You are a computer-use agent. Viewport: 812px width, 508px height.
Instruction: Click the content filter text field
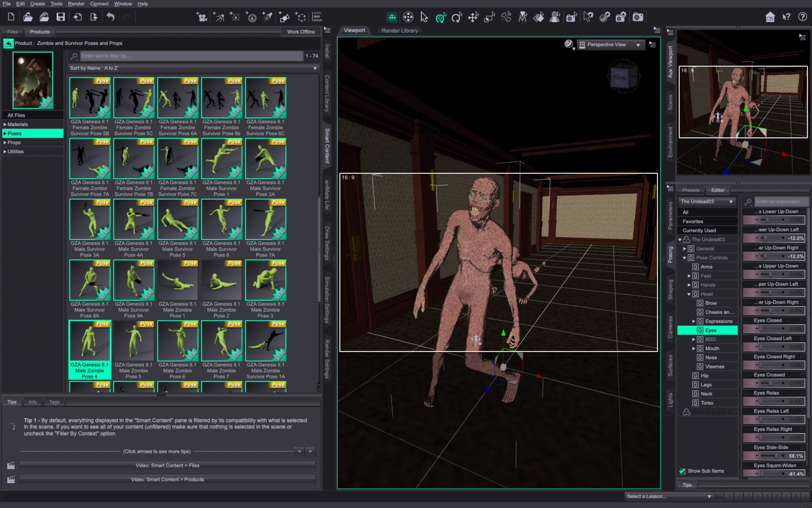[192, 56]
